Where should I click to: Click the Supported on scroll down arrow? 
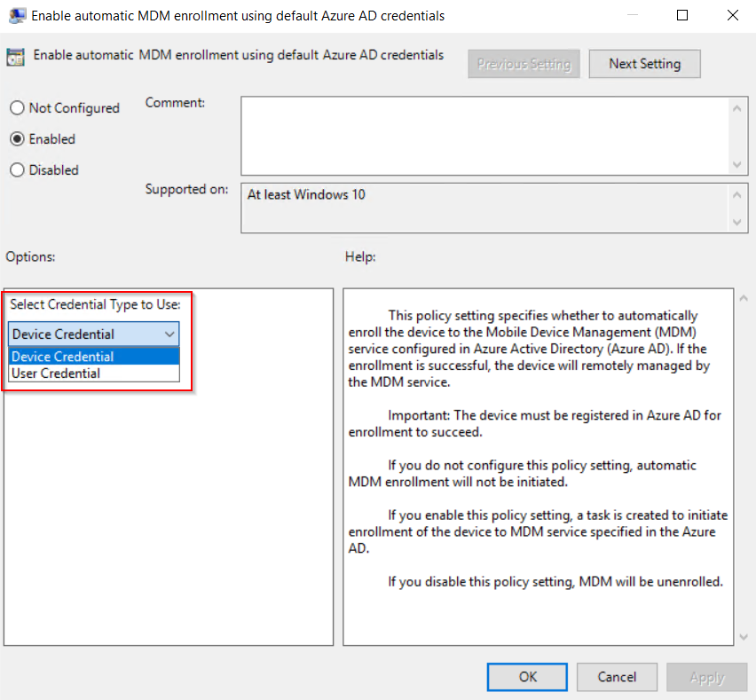pos(736,222)
